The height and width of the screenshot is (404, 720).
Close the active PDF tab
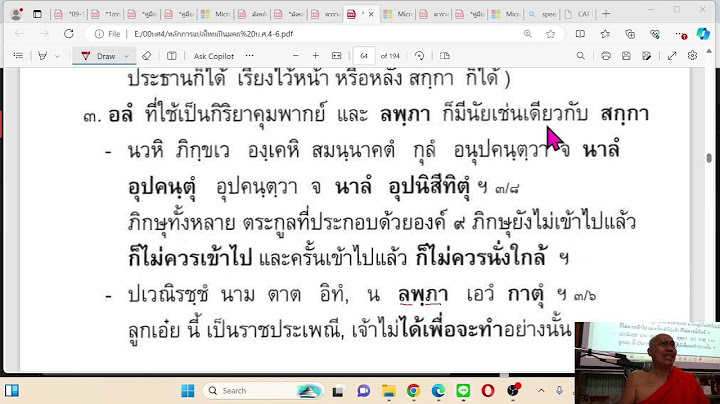point(371,14)
